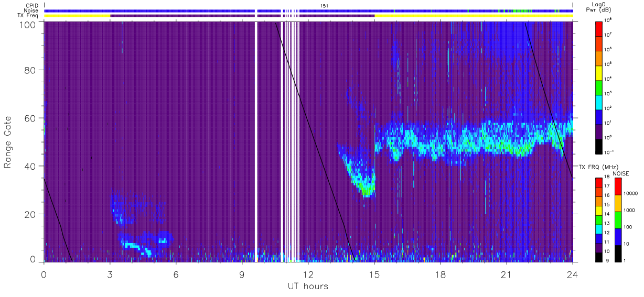This screenshot has width=644, height=297.
Task: Click the 100 tick label on Range Gate axis
Action: coord(27,24)
